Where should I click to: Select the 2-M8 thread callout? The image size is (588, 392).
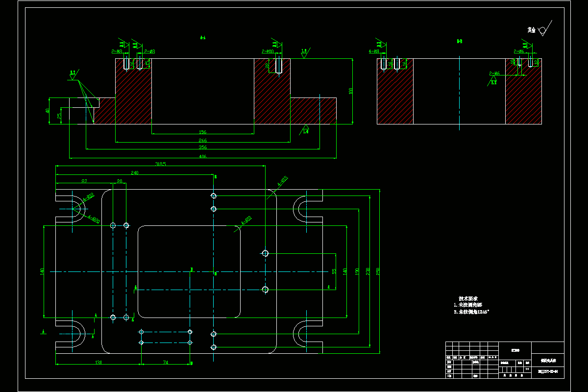coord(117,51)
